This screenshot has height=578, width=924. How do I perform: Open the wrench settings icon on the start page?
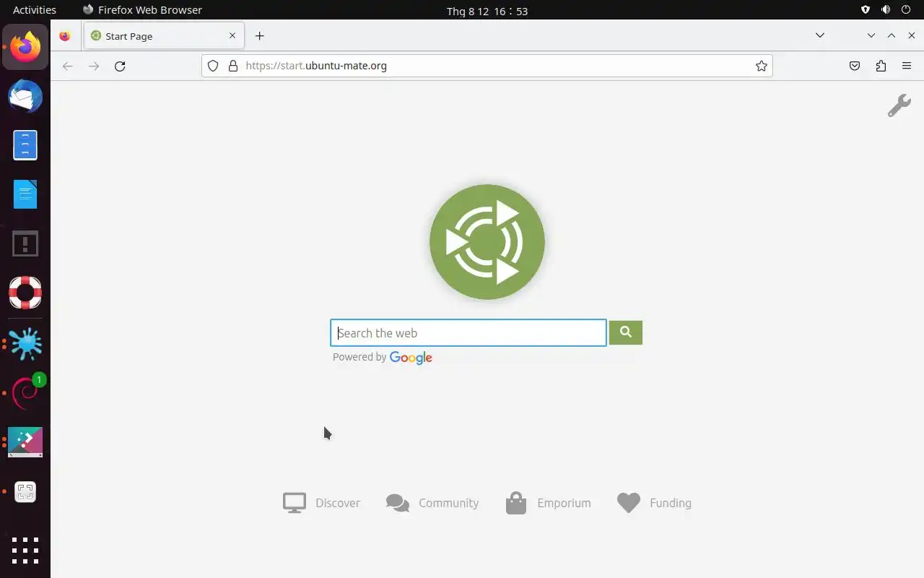point(899,105)
